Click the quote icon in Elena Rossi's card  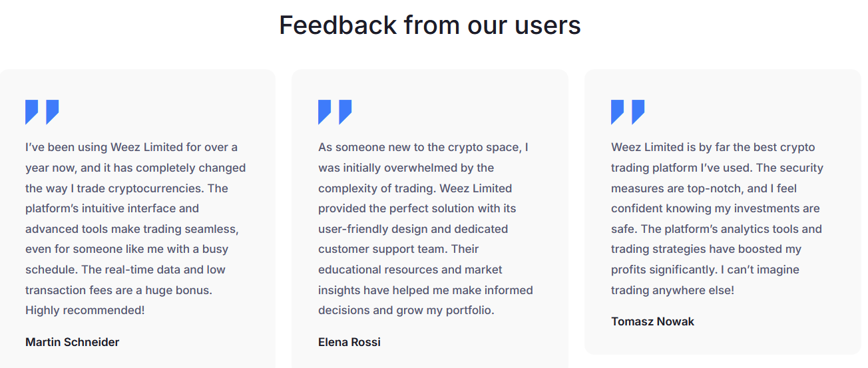tap(335, 112)
